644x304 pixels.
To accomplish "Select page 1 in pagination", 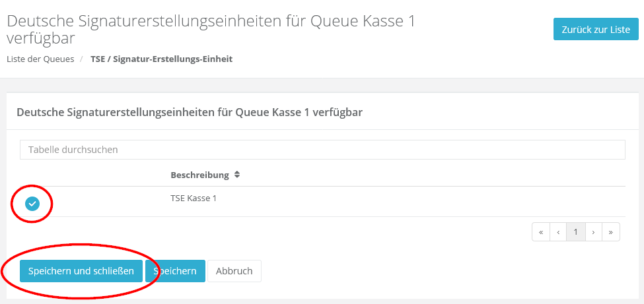I will 576,232.
